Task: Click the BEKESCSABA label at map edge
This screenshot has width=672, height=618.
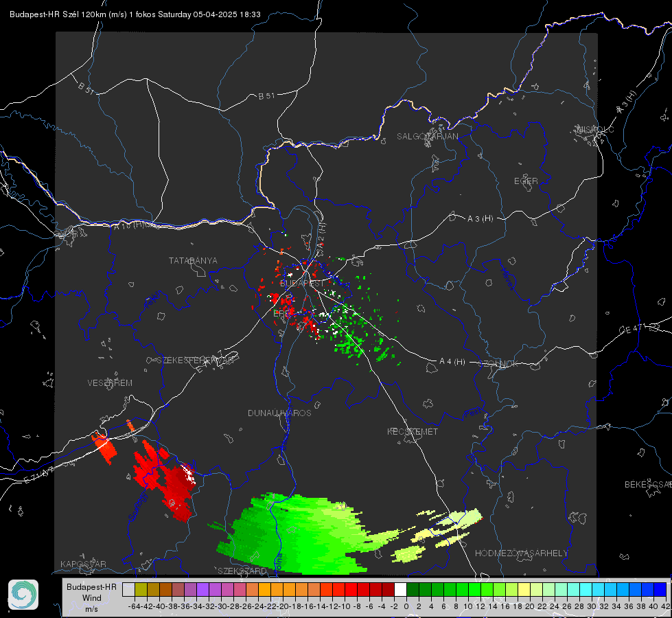Action: (x=648, y=485)
